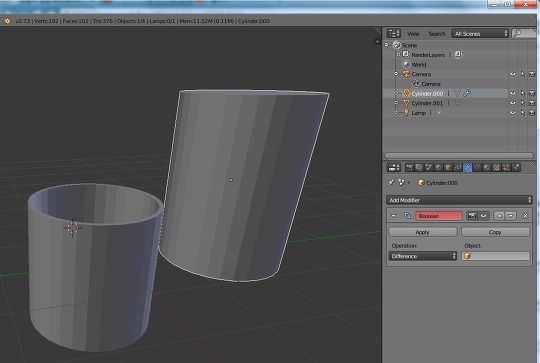The height and width of the screenshot is (363, 540).
Task: Open the Add Modifier dropdown
Action: point(459,200)
